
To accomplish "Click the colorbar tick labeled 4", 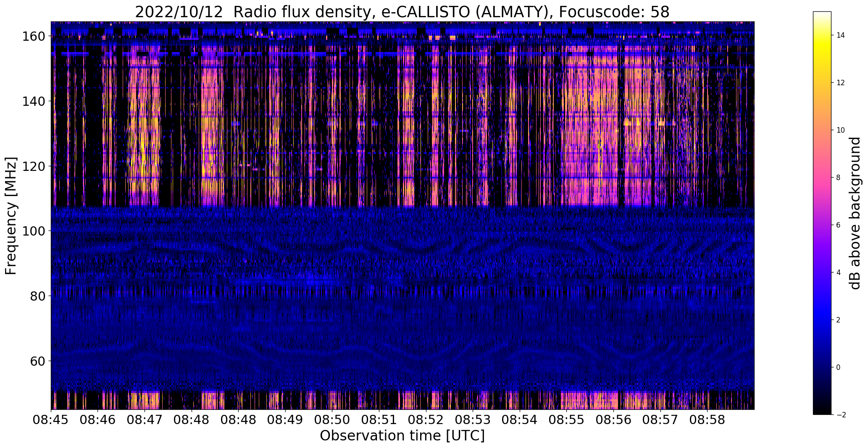I will tap(839, 273).
